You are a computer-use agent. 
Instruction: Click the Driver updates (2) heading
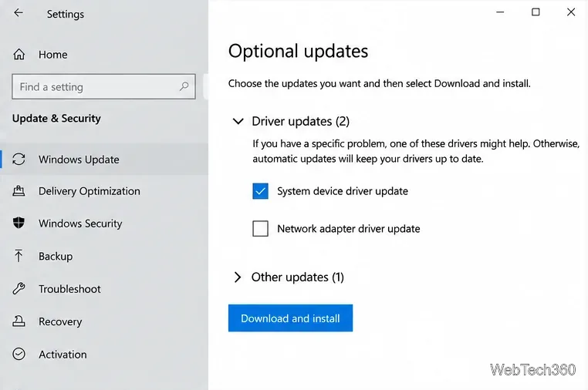[300, 121]
